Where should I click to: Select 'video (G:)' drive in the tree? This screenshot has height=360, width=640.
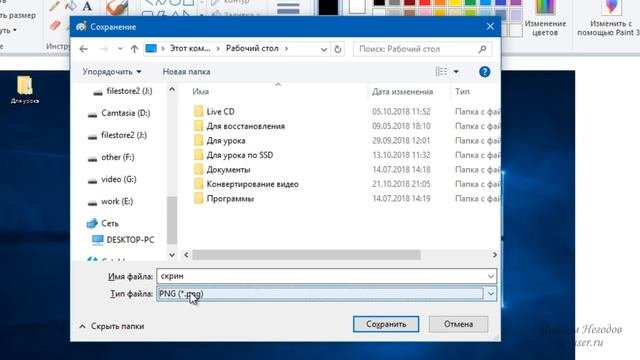click(118, 179)
